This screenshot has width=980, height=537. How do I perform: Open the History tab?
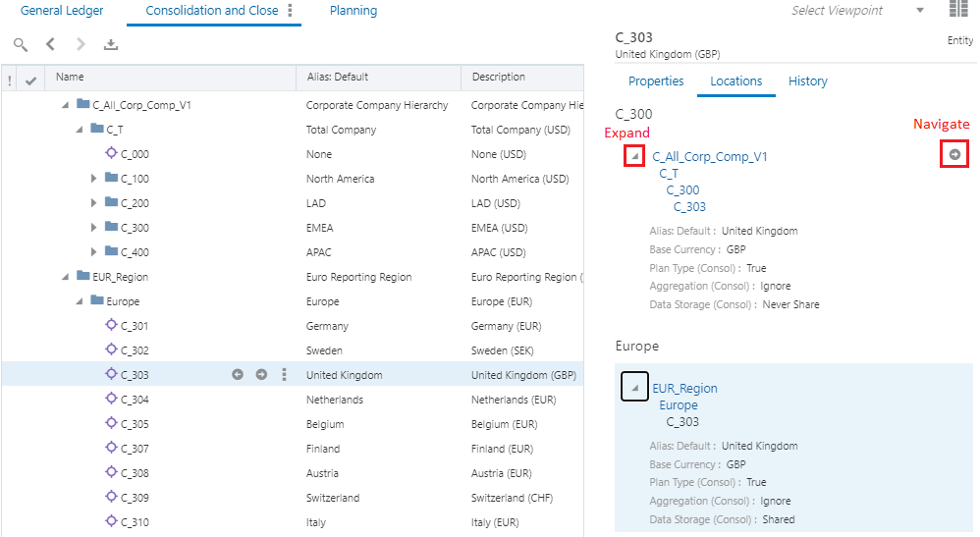tap(807, 81)
